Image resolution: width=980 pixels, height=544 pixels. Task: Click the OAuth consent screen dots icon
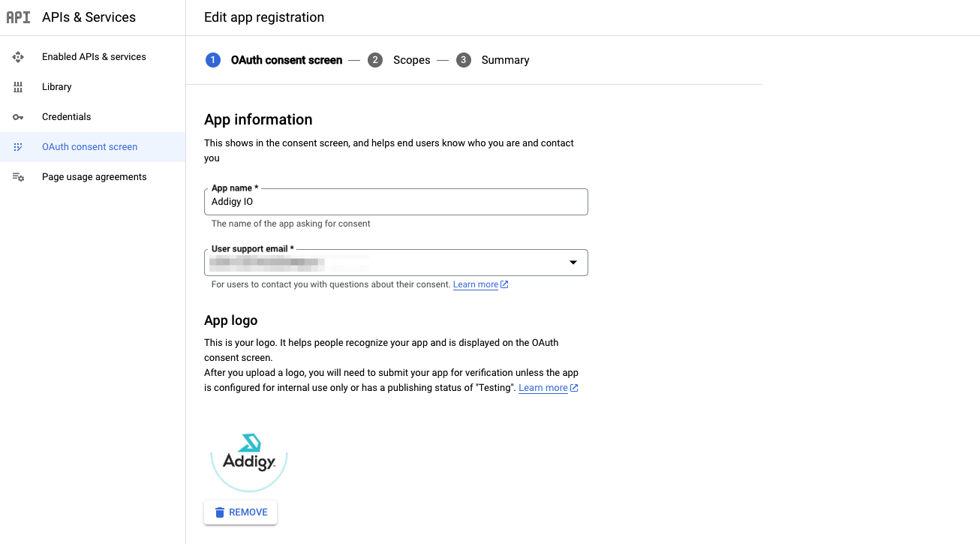pyautogui.click(x=18, y=147)
